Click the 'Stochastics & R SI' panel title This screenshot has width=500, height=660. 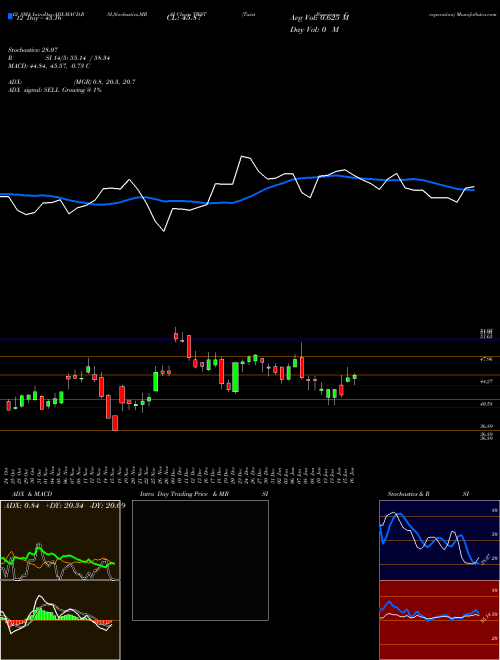tap(428, 494)
